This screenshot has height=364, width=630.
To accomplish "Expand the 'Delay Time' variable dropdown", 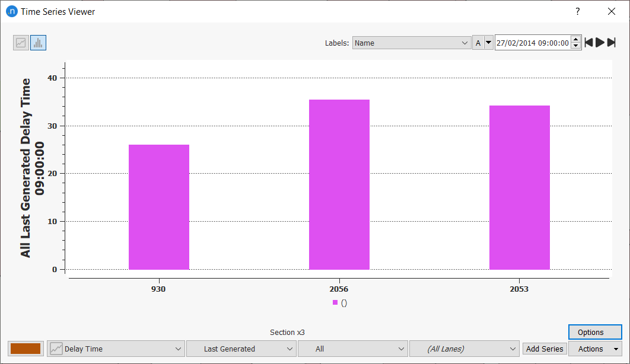I will (116, 349).
